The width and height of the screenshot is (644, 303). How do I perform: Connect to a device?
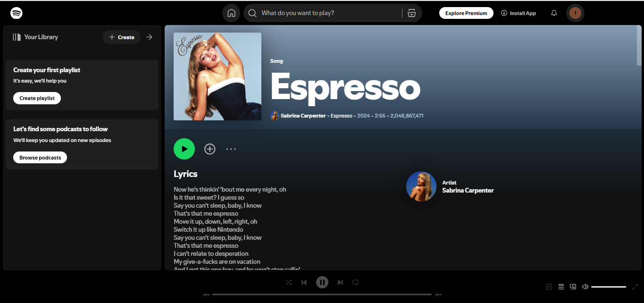(573, 286)
